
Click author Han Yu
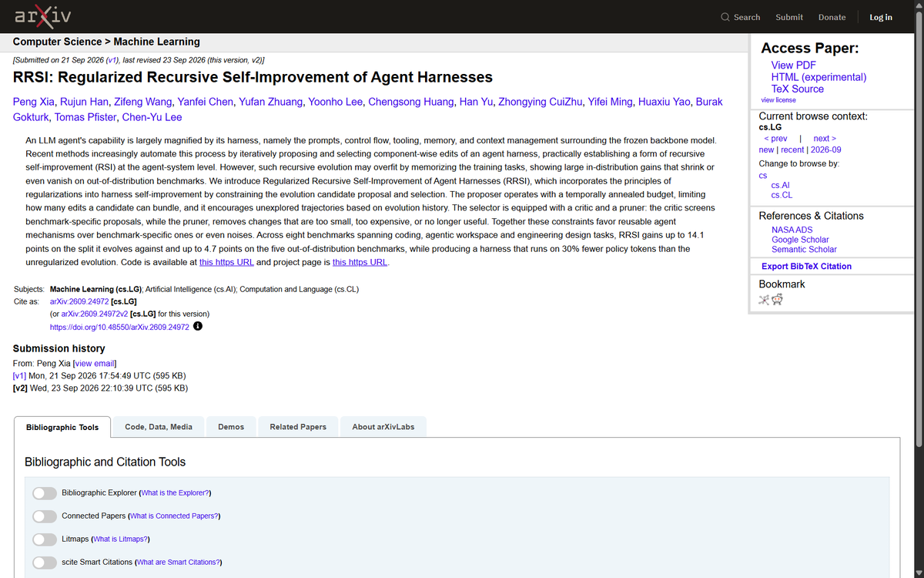[x=476, y=102]
